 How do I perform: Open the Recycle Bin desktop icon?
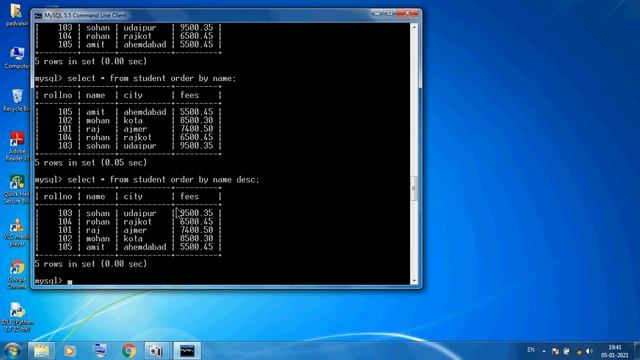coord(17,100)
